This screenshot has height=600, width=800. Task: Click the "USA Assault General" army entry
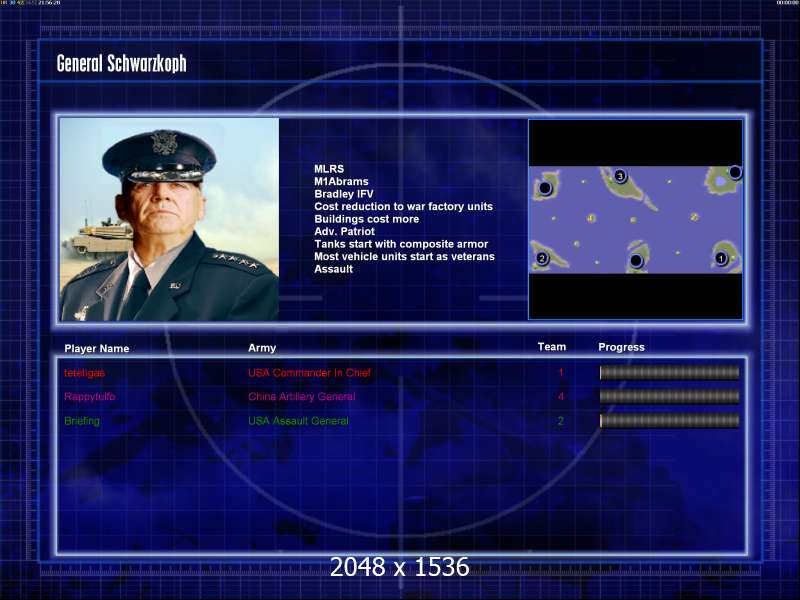click(298, 421)
